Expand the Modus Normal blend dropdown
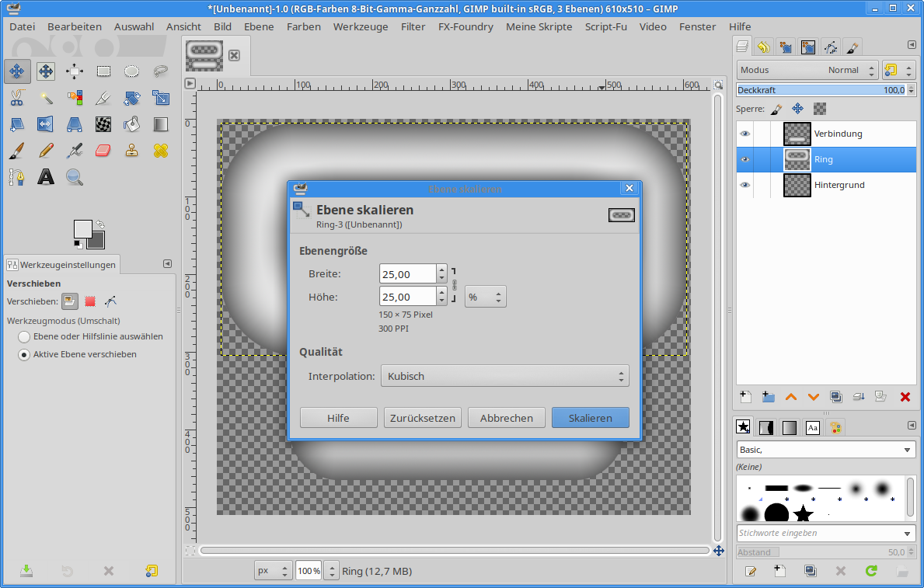924x588 pixels. point(807,70)
